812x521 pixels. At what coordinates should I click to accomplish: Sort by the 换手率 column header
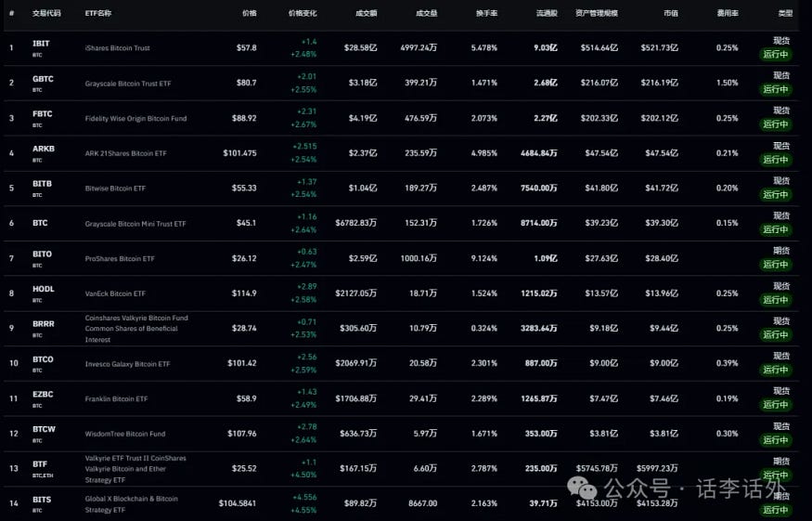(x=487, y=13)
